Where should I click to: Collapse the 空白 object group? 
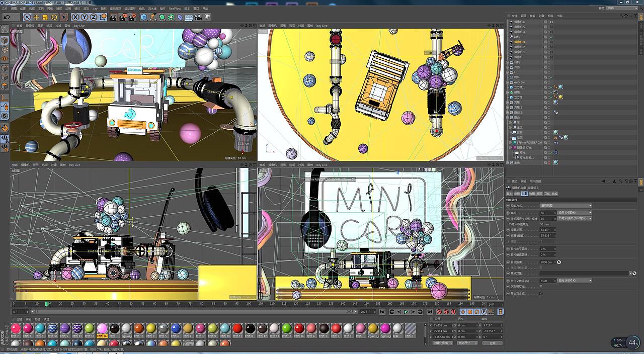(x=507, y=117)
